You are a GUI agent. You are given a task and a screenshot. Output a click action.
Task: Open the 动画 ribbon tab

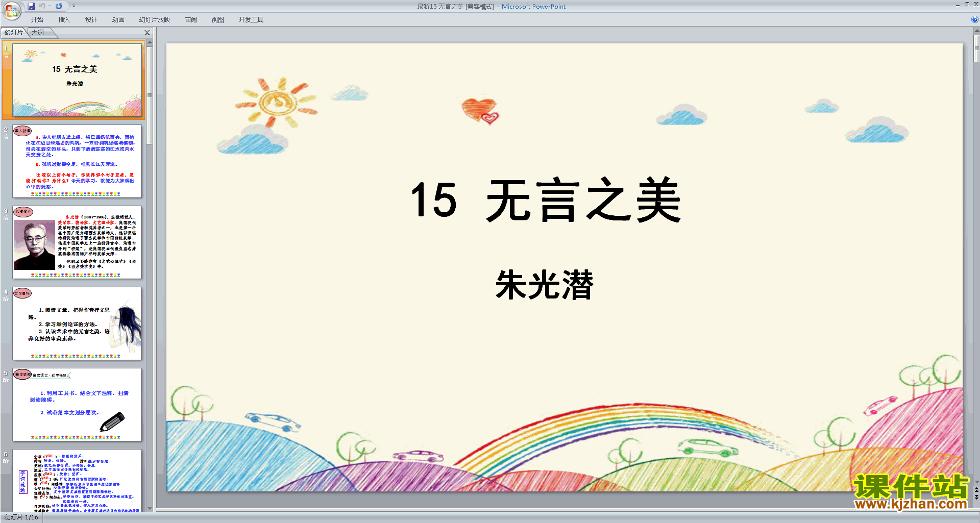tap(118, 20)
